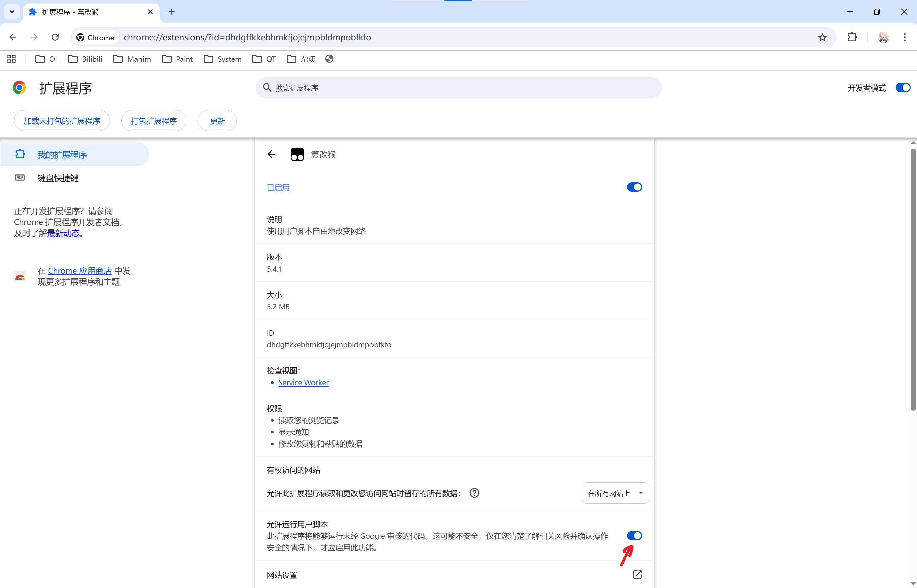
Task: Reload the extensions page
Action: point(55,37)
